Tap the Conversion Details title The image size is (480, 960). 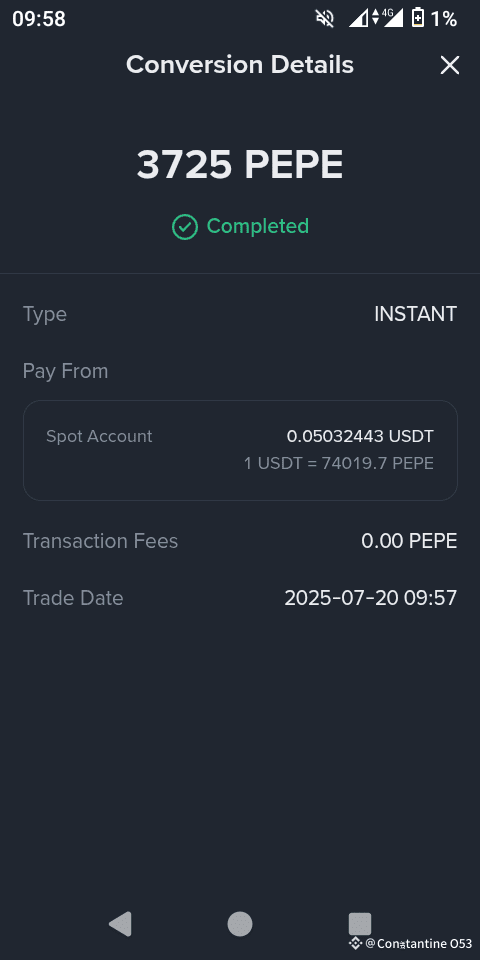(x=240, y=65)
